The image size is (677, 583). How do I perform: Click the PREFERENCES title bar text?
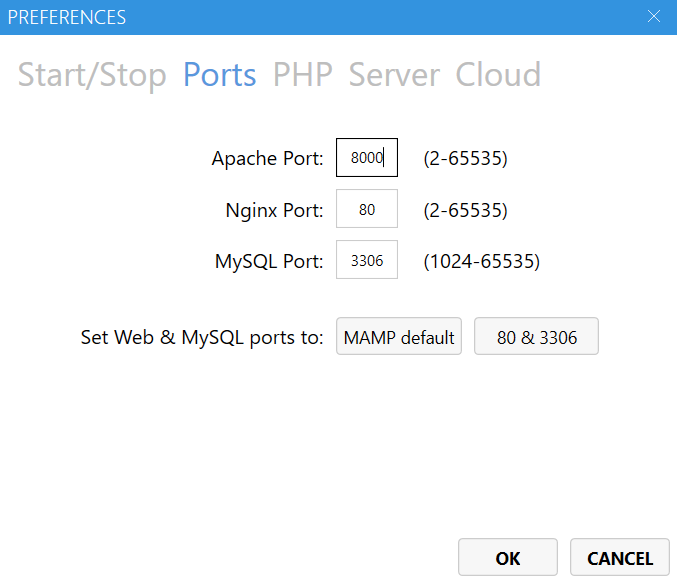point(67,17)
